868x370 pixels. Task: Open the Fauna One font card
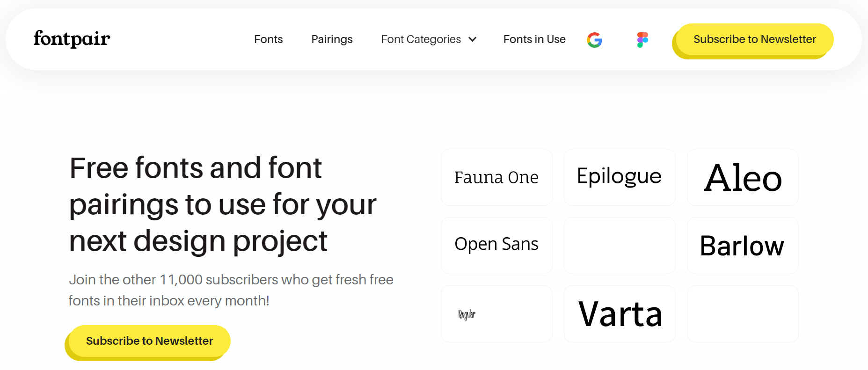496,177
